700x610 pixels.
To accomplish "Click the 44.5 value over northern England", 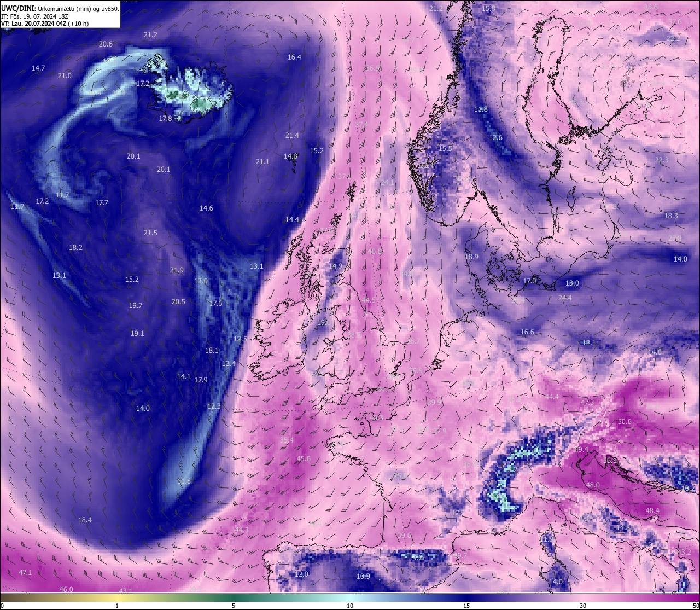I will coord(369,300).
